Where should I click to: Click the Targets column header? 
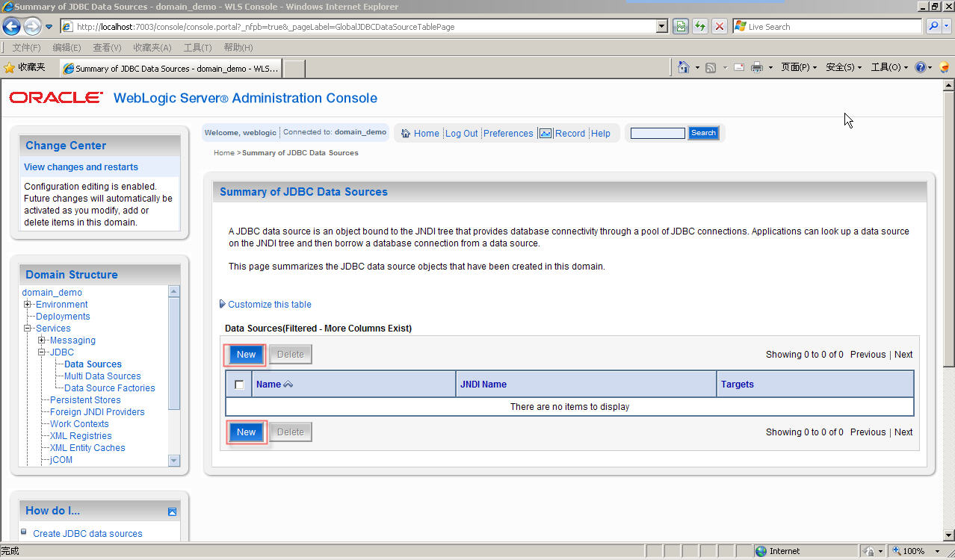(738, 385)
